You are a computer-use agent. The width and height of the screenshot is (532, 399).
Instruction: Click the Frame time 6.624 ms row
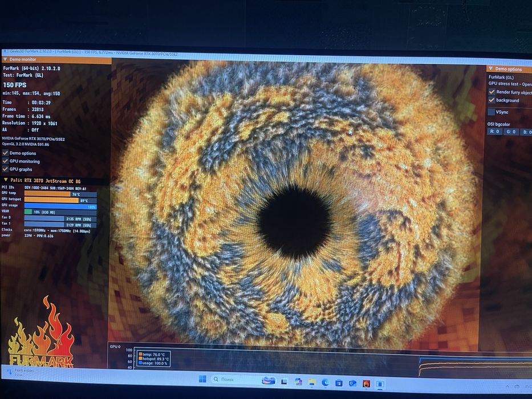point(26,116)
